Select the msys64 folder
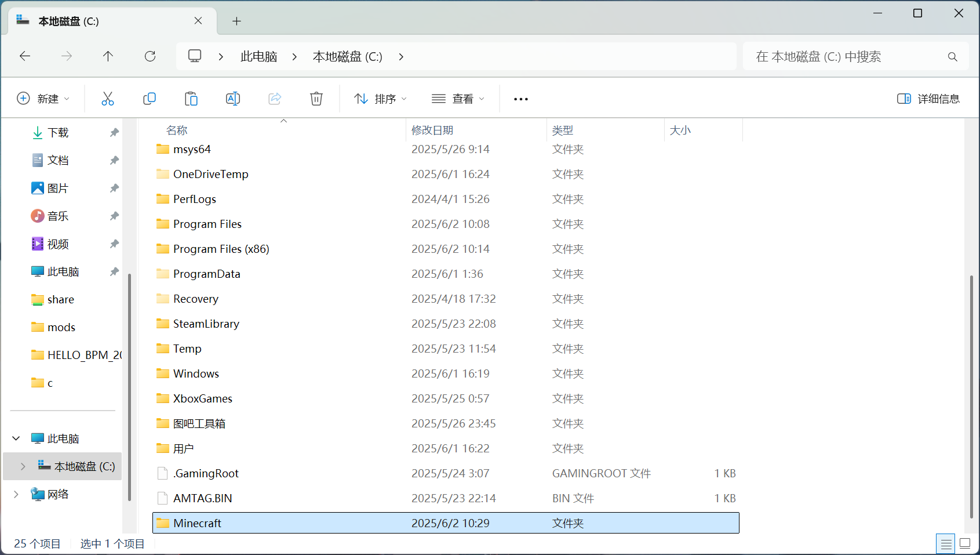Image resolution: width=980 pixels, height=555 pixels. click(446, 149)
